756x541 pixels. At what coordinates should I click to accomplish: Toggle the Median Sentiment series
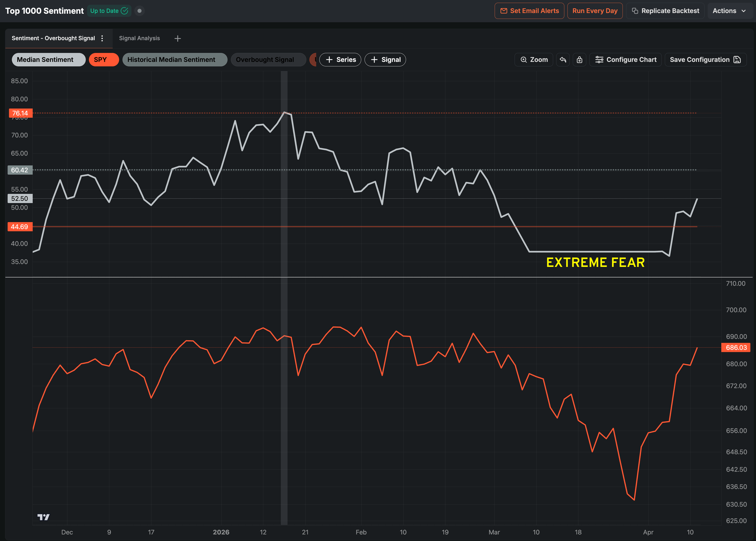point(49,60)
